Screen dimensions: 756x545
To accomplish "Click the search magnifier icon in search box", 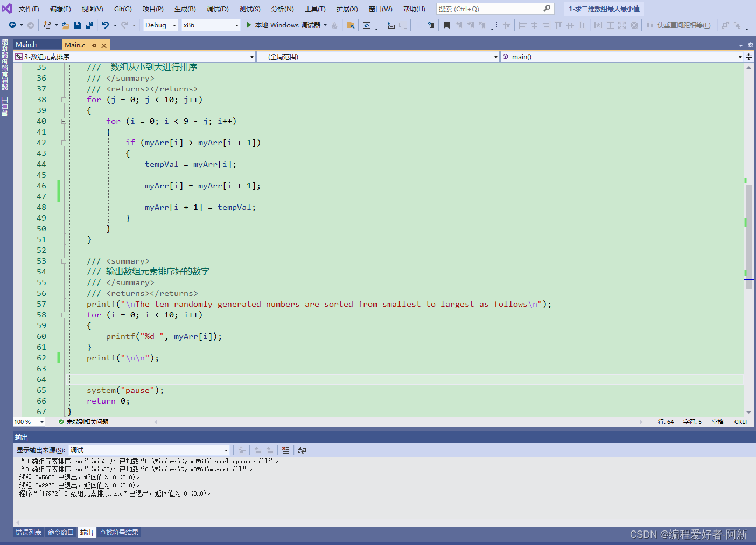I will point(547,9).
